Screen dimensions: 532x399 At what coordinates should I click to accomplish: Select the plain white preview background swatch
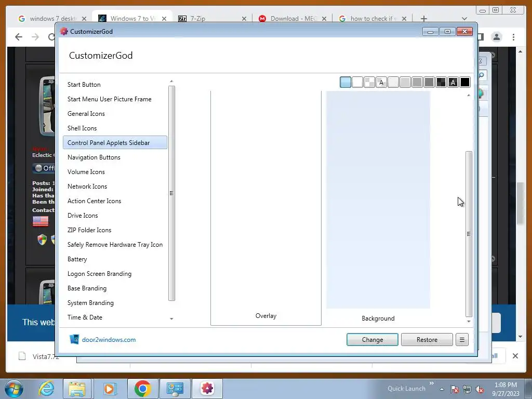tap(357, 82)
